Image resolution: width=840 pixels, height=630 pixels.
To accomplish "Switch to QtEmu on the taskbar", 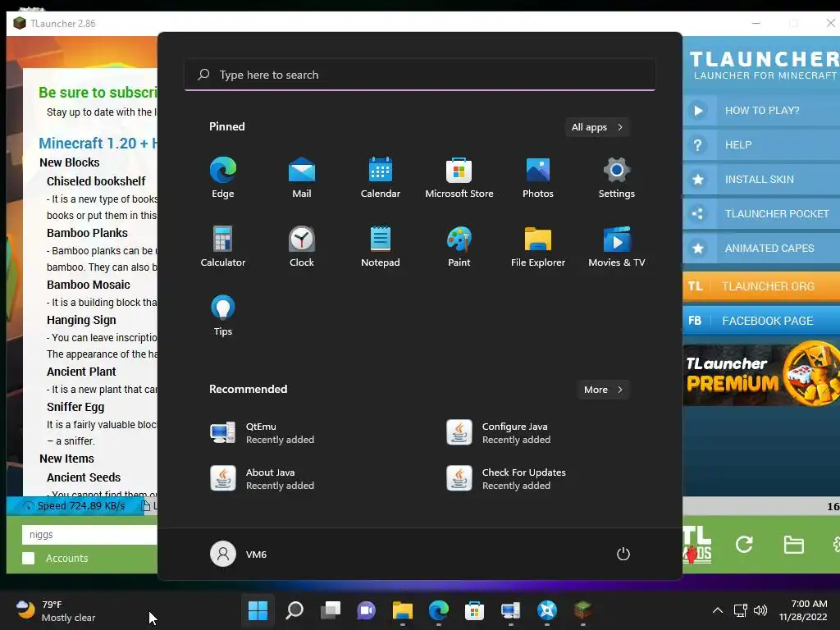I will click(510, 610).
